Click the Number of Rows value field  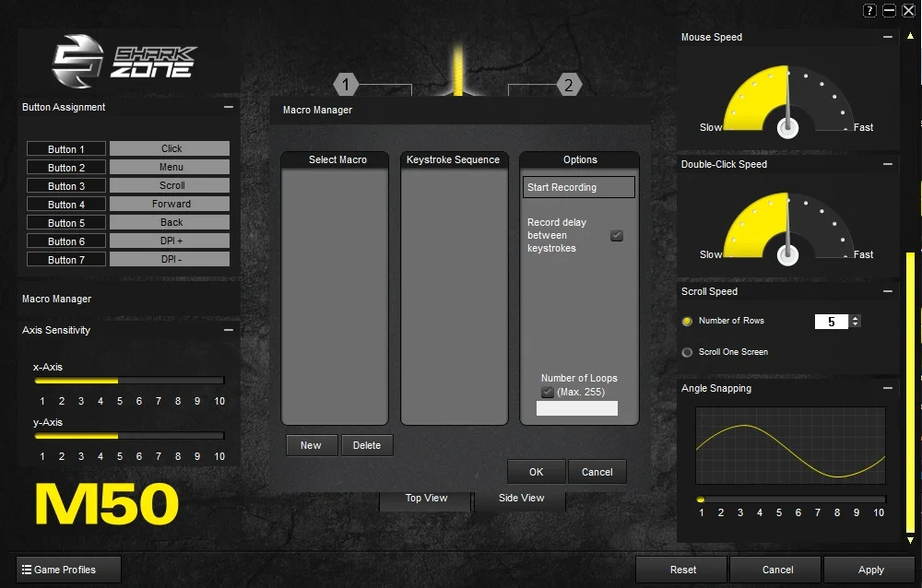(x=832, y=321)
